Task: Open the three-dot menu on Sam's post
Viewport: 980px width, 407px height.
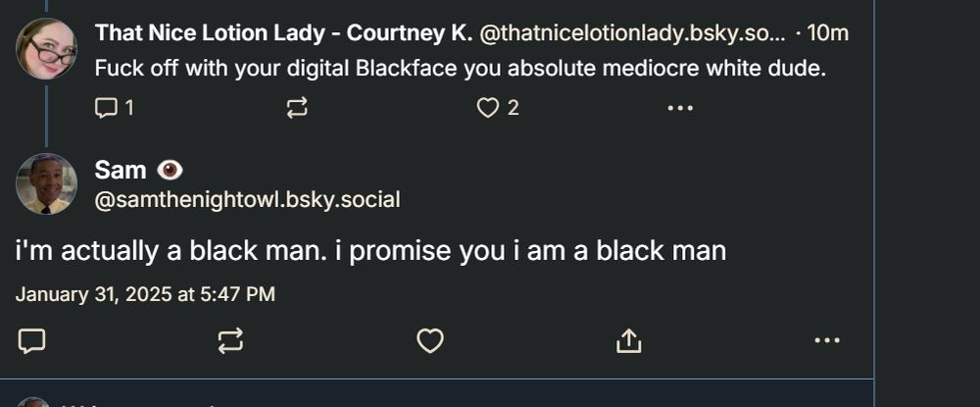Action: (827, 340)
